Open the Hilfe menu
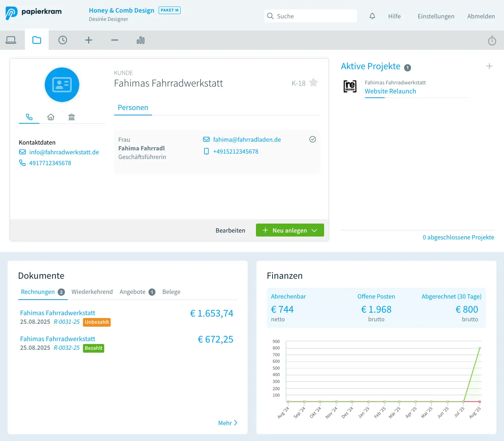The image size is (504, 441). 394,16
